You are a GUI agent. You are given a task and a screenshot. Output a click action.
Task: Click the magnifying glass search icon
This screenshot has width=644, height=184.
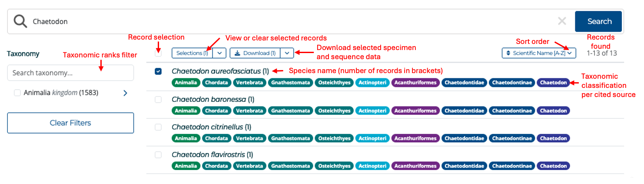pos(20,21)
